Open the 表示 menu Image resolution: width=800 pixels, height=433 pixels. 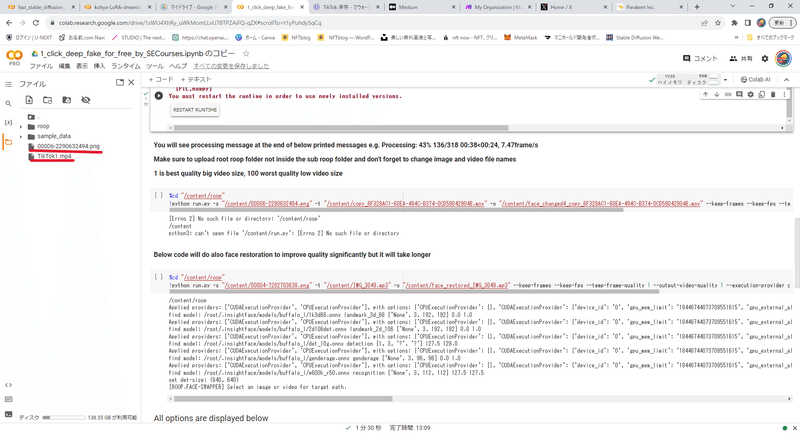82,66
